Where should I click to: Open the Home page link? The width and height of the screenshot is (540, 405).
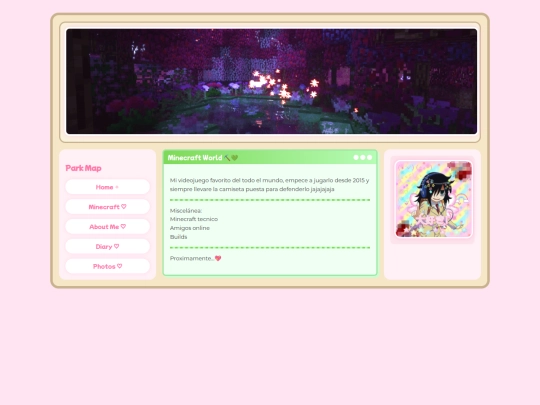(107, 187)
